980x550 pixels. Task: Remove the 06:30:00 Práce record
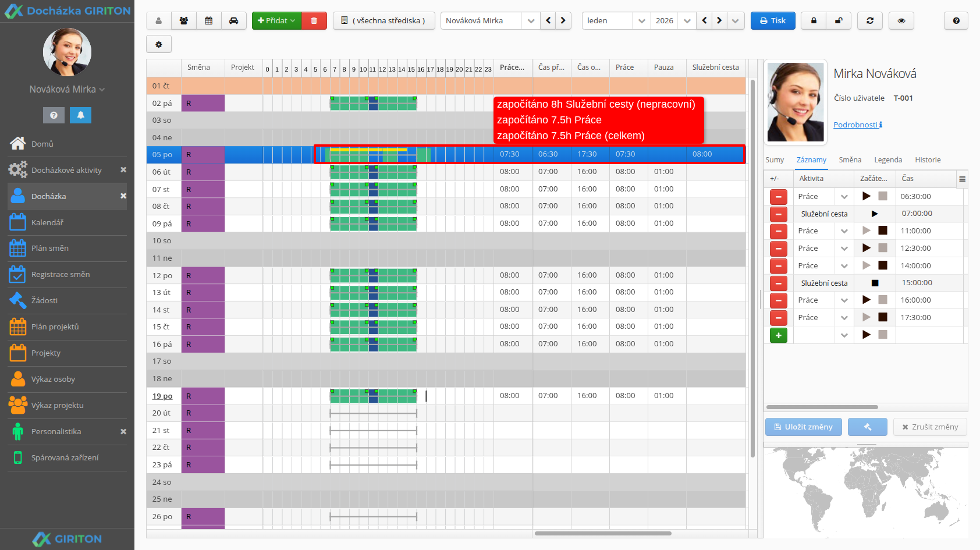(779, 197)
